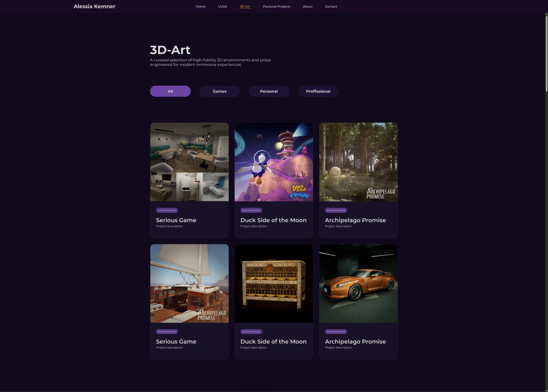Open the orange sports car thumbnail

pos(358,284)
